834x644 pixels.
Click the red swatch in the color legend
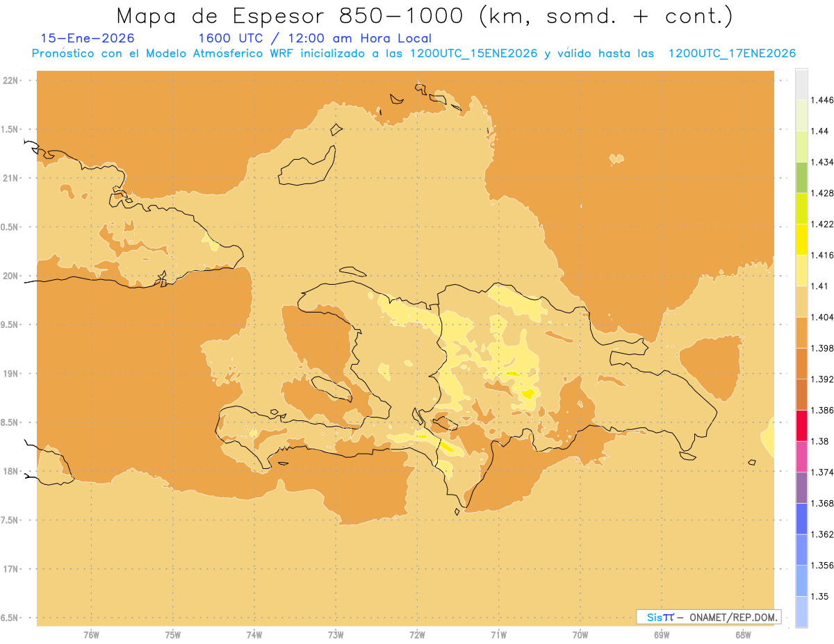(x=801, y=425)
